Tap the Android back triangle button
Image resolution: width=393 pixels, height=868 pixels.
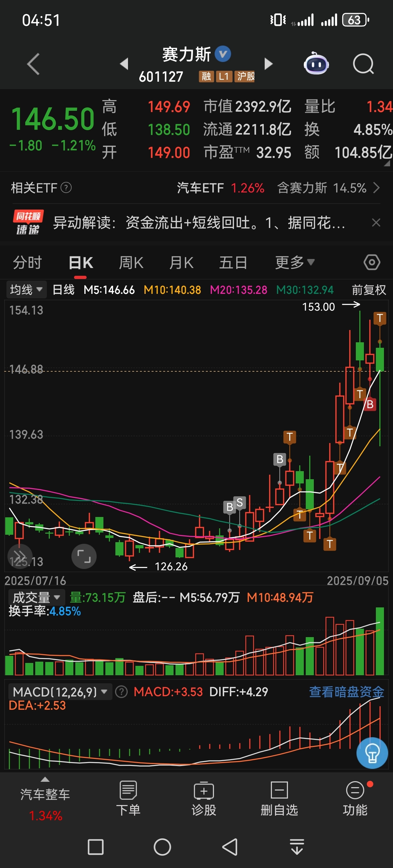tap(230, 847)
